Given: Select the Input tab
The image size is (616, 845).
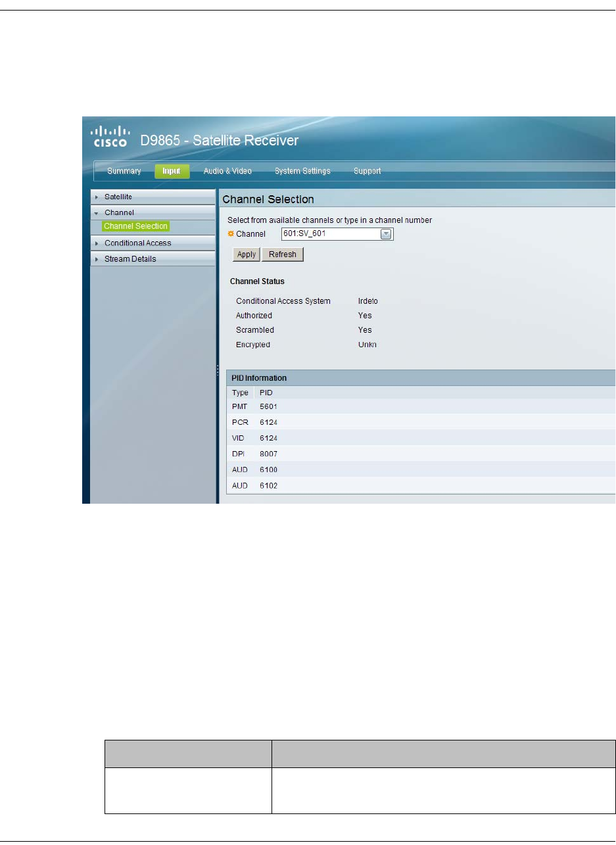Looking at the screenshot, I should [x=172, y=171].
